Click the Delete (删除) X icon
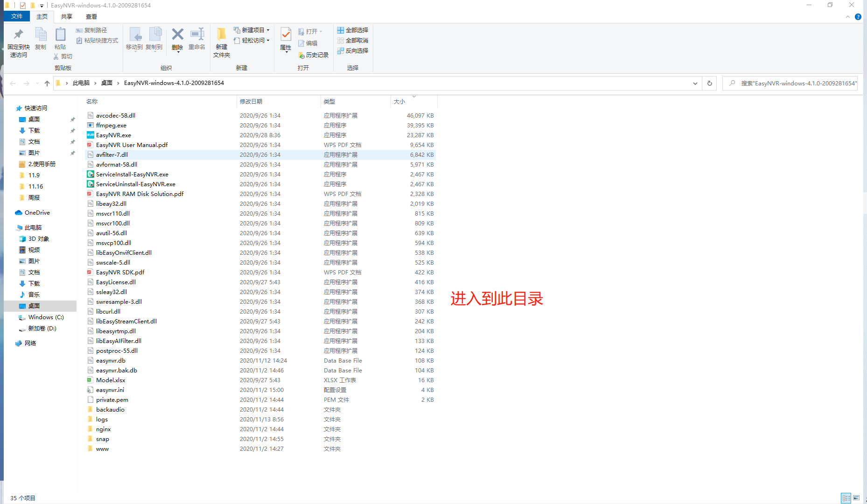This screenshot has width=867, height=504. (x=177, y=34)
